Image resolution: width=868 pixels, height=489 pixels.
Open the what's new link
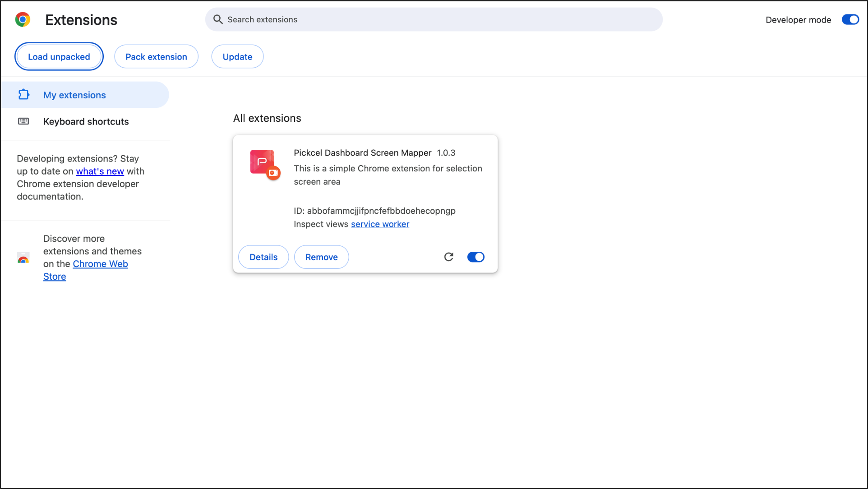click(x=100, y=171)
